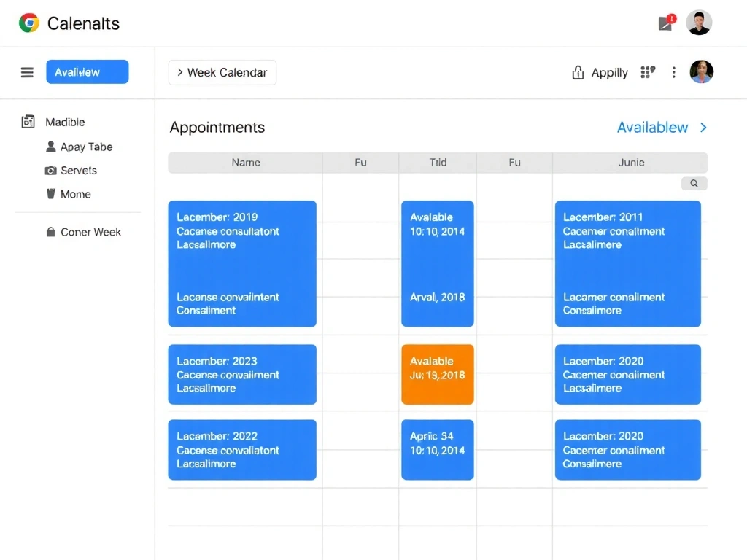Select the Junie column header
This screenshot has width=747, height=560.
coord(631,163)
